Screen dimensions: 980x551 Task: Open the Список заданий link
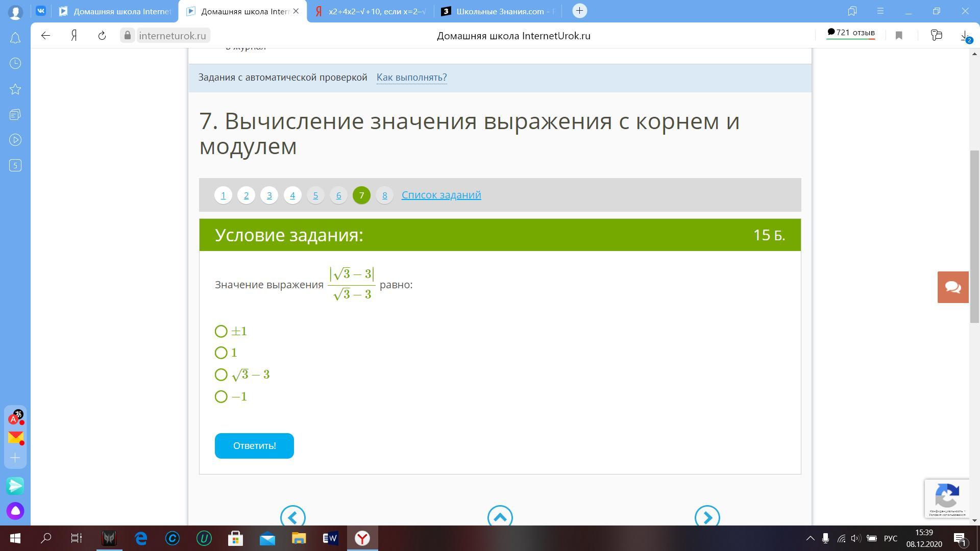tap(441, 195)
